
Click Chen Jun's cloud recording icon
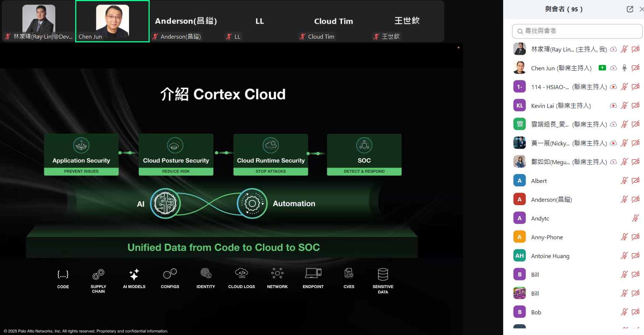pyautogui.click(x=613, y=68)
